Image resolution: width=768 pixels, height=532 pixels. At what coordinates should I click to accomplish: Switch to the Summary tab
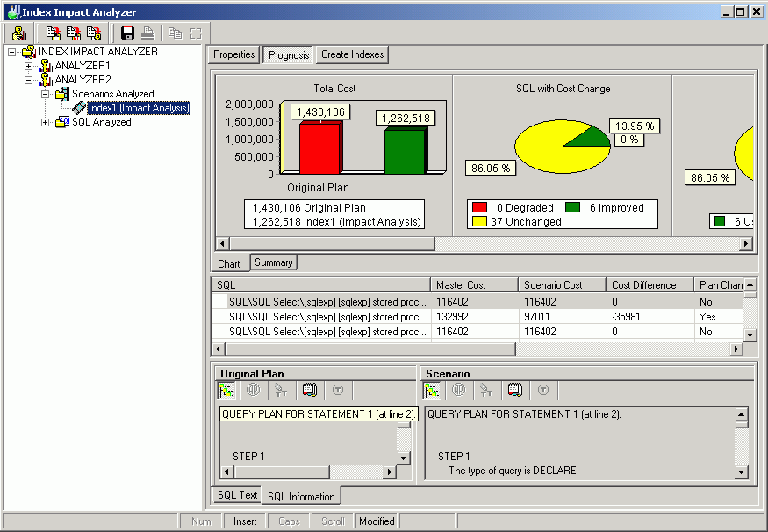pos(273,262)
